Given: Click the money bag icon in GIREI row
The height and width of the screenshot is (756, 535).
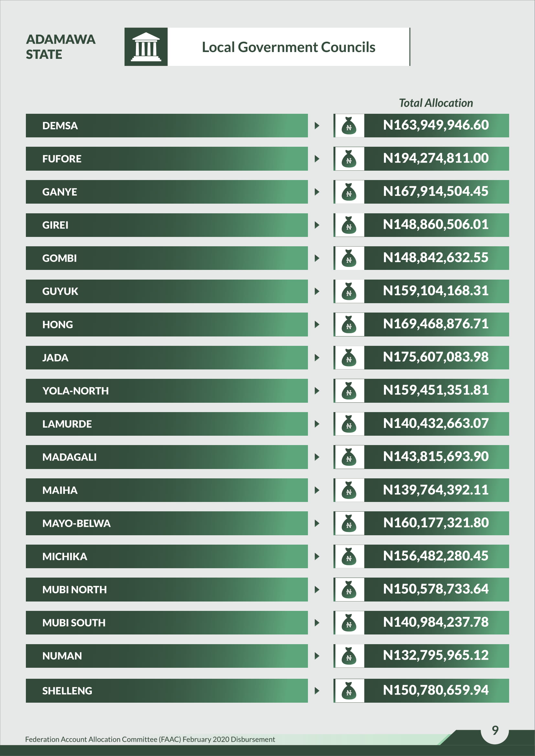Looking at the screenshot, I should (349, 225).
